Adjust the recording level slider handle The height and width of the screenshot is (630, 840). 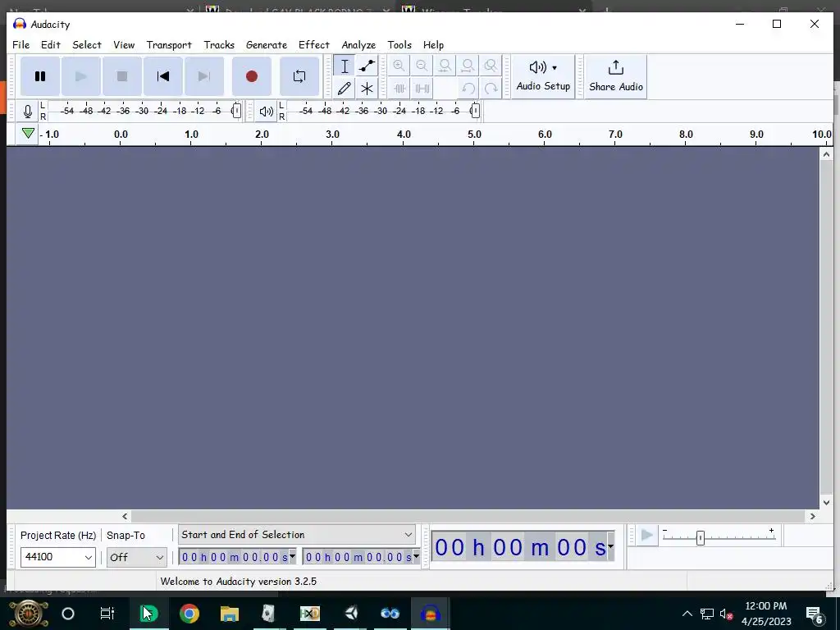click(x=236, y=111)
